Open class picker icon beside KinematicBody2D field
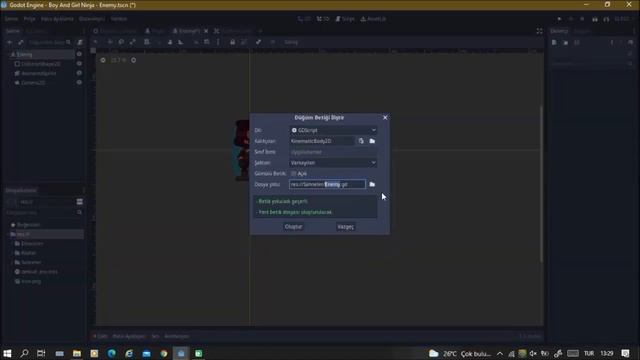 point(361,141)
